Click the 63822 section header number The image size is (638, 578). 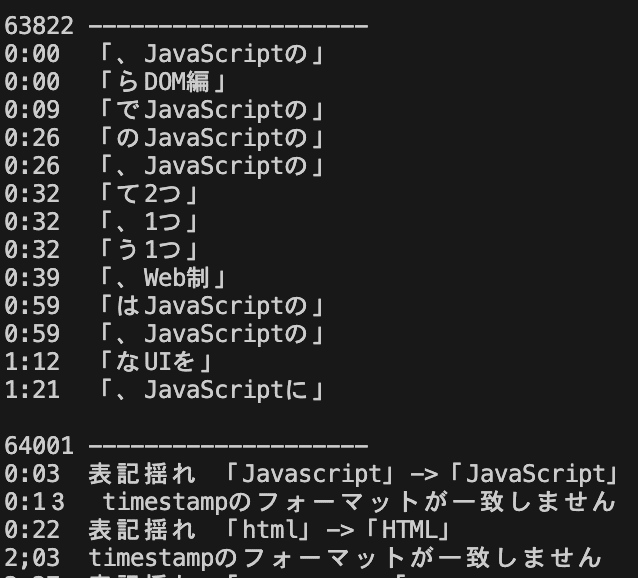coord(39,25)
